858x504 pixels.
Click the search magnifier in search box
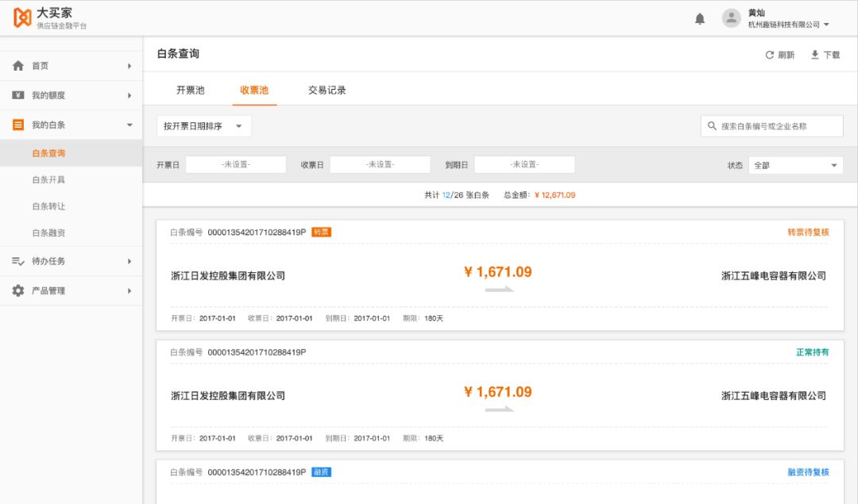[709, 125]
